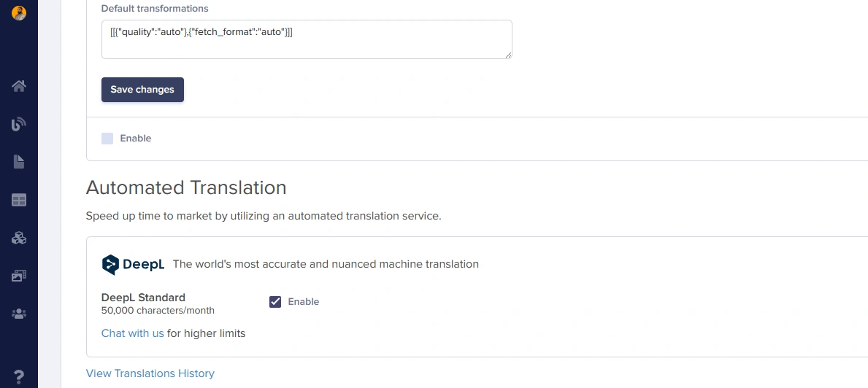This screenshot has height=388, width=868.
Task: Open the user profile avatar
Action: pos(19,12)
